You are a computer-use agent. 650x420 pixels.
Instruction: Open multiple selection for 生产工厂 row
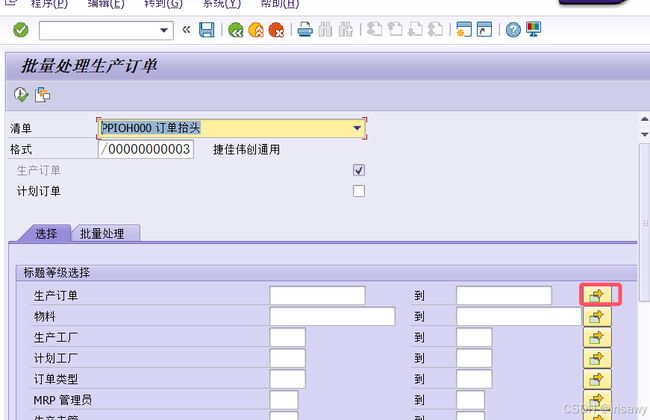(597, 337)
